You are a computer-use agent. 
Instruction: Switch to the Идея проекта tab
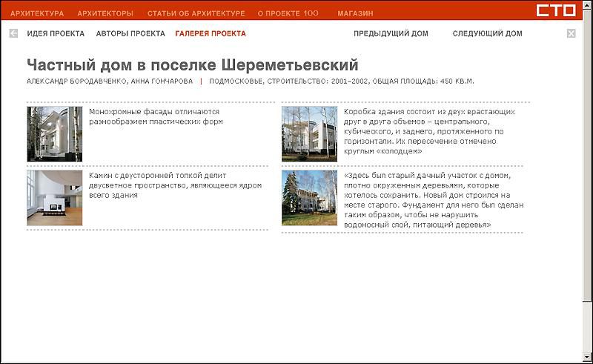56,33
